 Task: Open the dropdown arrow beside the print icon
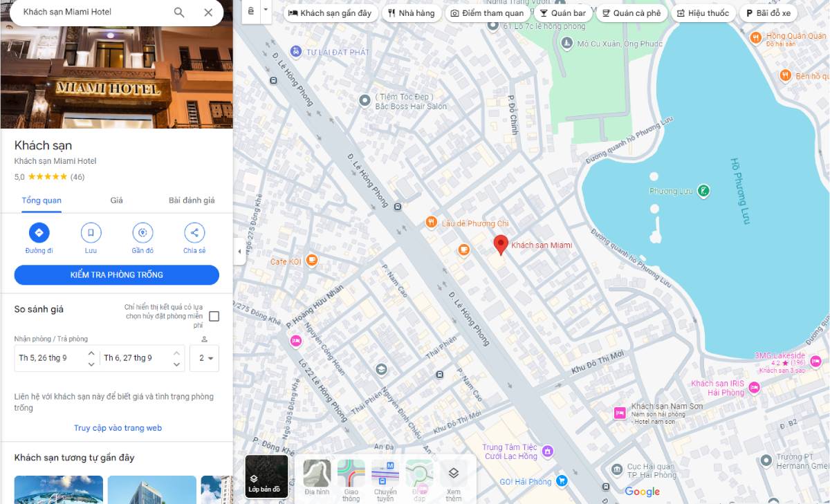click(x=265, y=12)
